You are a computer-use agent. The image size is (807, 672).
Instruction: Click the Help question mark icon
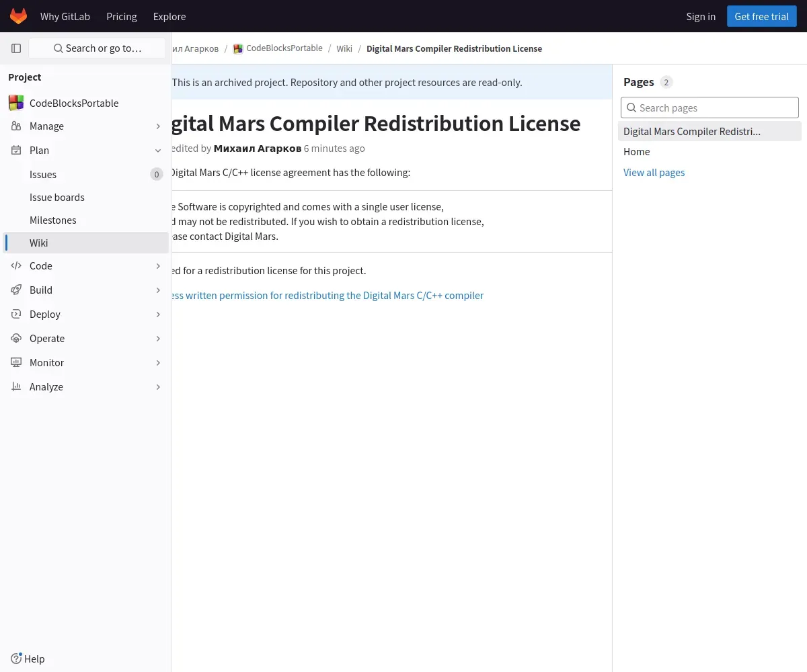coord(16,659)
